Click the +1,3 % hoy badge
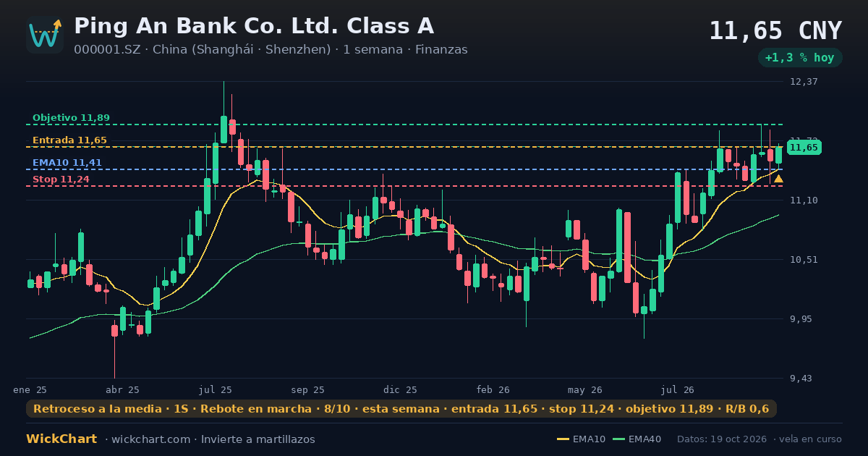The width and height of the screenshot is (868, 456). coord(799,58)
